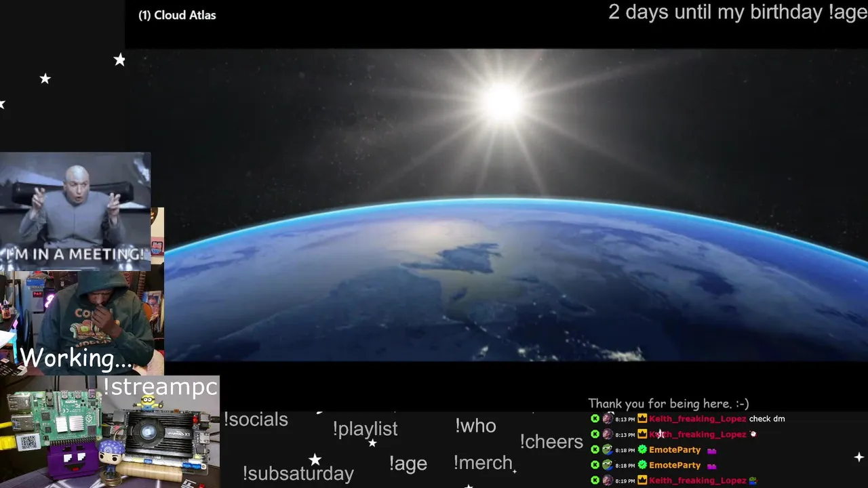Viewport: 868px width, 488px height.
Task: Click Keith_freaking_Lopez username on 8:19 PM row
Action: click(x=697, y=481)
